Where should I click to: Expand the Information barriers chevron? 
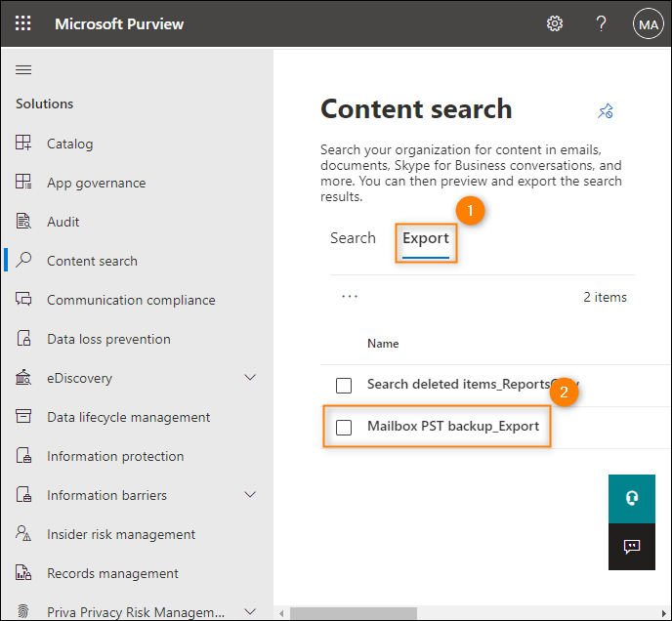[x=250, y=494]
